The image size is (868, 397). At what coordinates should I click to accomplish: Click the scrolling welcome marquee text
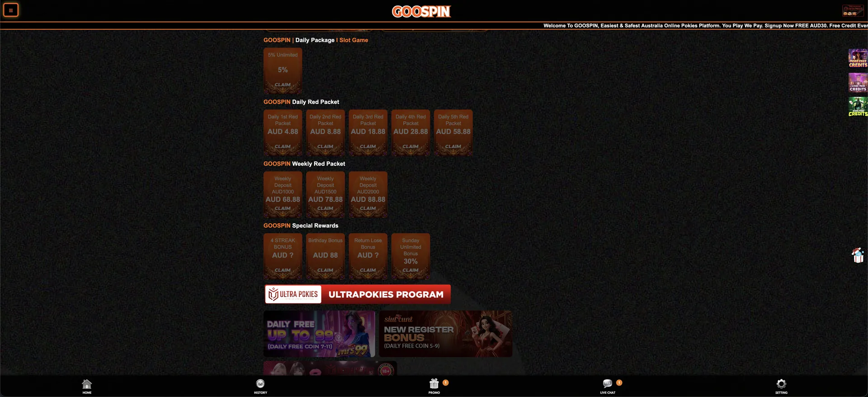pyautogui.click(x=705, y=26)
